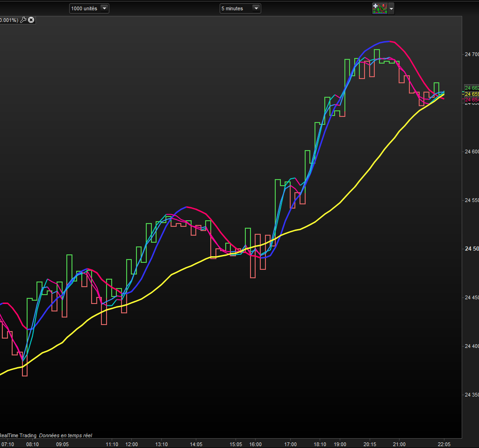The width and height of the screenshot is (479, 448).
Task: Click the add indicator chart icon
Action: point(380,8)
